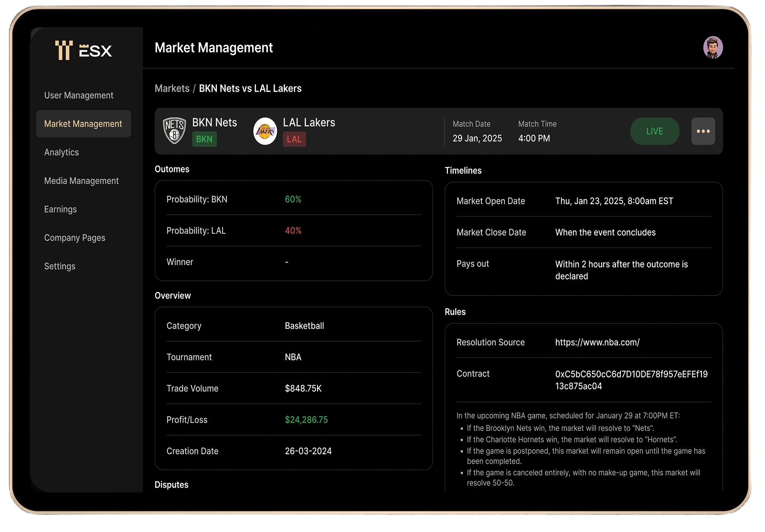This screenshot has height=532, width=765.
Task: Click the Disputes section heading
Action: 171,485
